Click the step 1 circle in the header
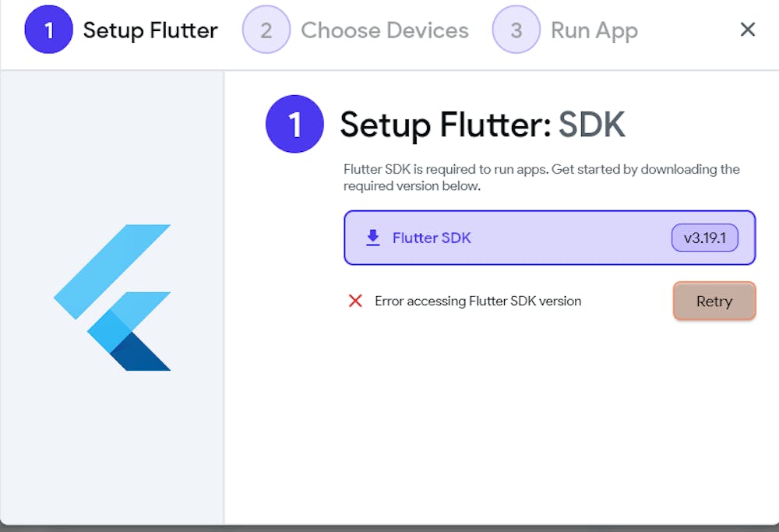 pyautogui.click(x=49, y=30)
